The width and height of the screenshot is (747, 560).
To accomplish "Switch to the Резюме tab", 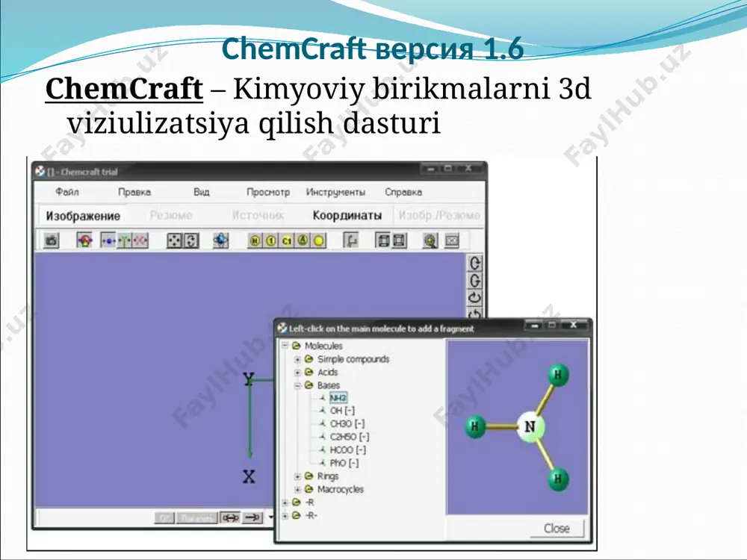I will tap(171, 215).
